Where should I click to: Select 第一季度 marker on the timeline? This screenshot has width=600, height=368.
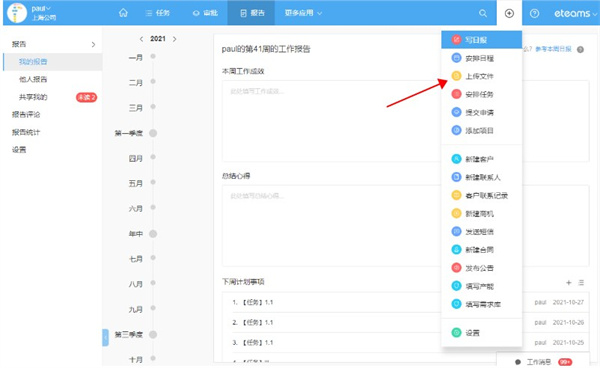[x=153, y=133]
